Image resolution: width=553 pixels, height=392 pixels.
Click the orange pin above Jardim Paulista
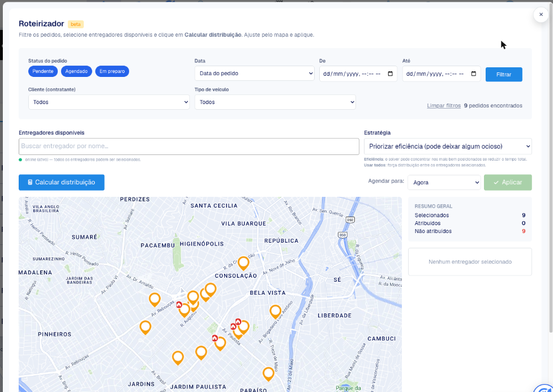pos(201,352)
